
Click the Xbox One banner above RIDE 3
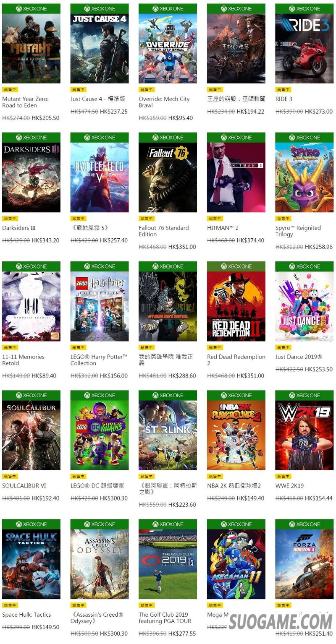[304, 8]
